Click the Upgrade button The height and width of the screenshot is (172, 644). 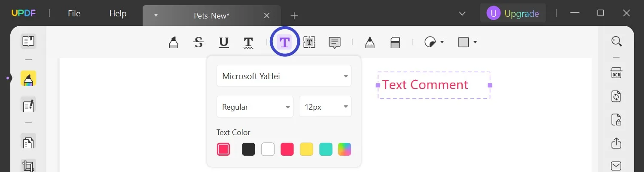(x=513, y=14)
